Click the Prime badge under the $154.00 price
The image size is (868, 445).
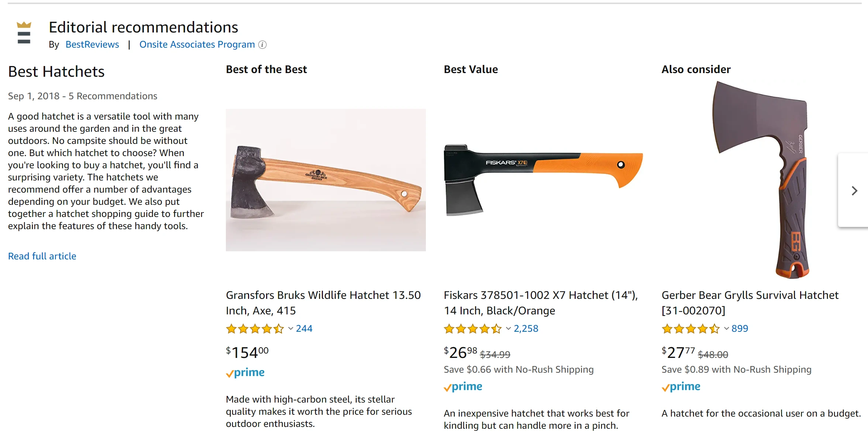(245, 373)
